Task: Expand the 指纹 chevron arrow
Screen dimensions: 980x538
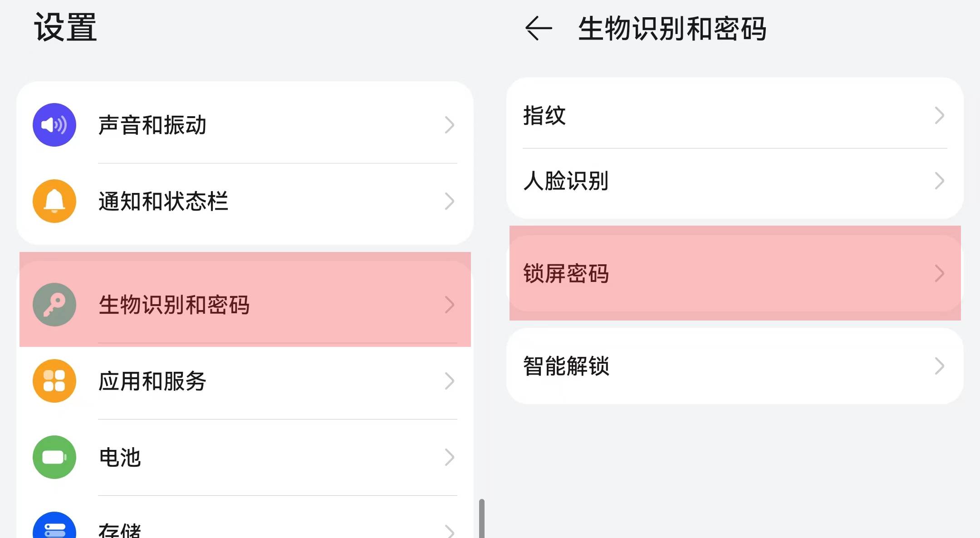Action: coord(939,116)
